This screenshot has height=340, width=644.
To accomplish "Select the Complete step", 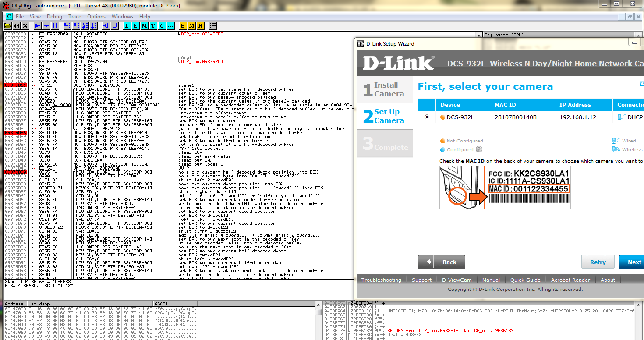I will click(x=385, y=143).
